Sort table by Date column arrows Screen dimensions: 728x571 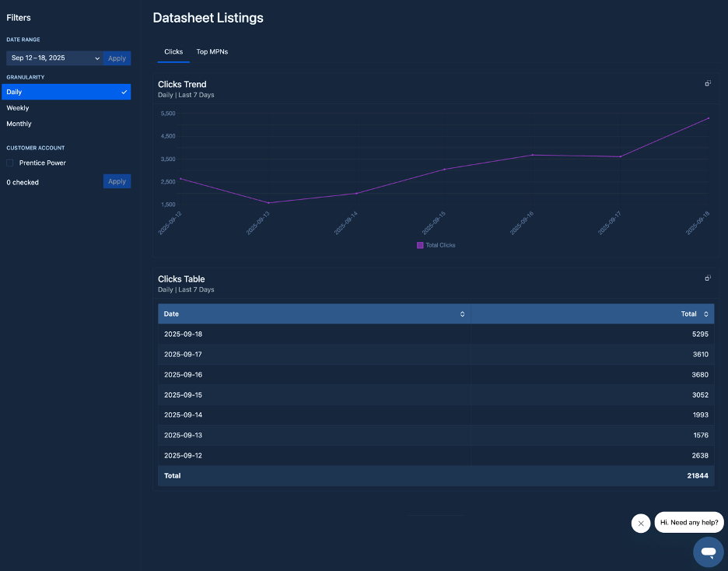462,314
